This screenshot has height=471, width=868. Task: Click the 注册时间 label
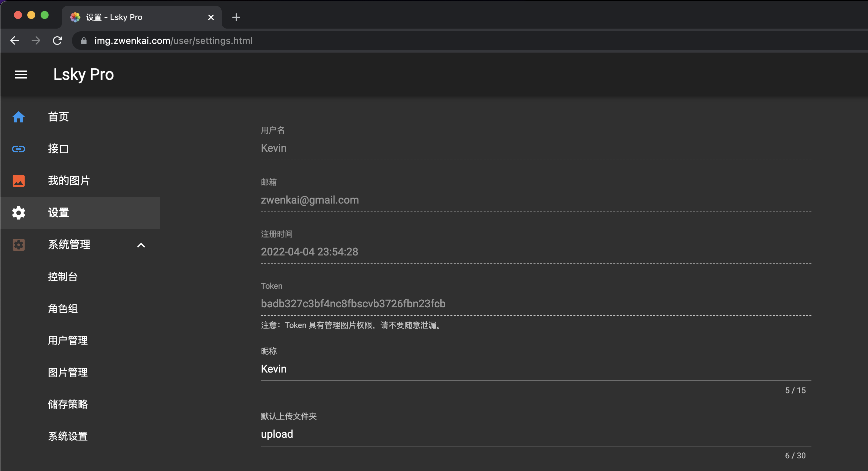click(277, 234)
